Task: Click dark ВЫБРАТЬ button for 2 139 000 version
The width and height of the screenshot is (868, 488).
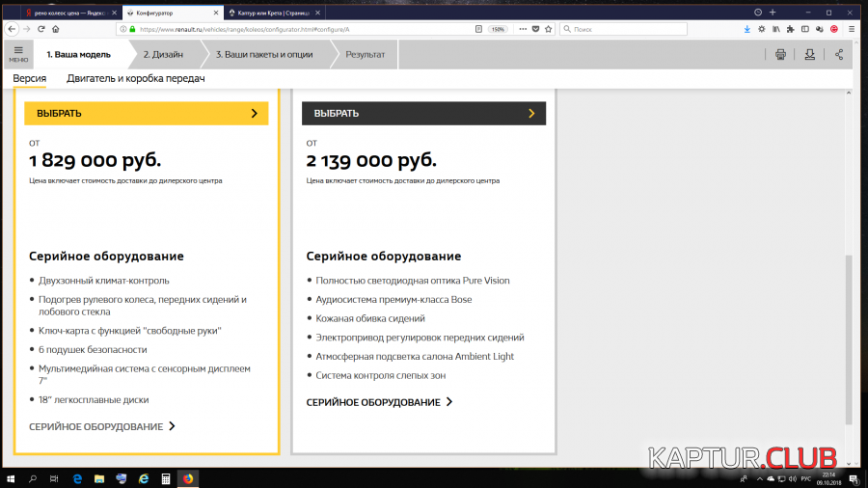Action: [x=423, y=113]
